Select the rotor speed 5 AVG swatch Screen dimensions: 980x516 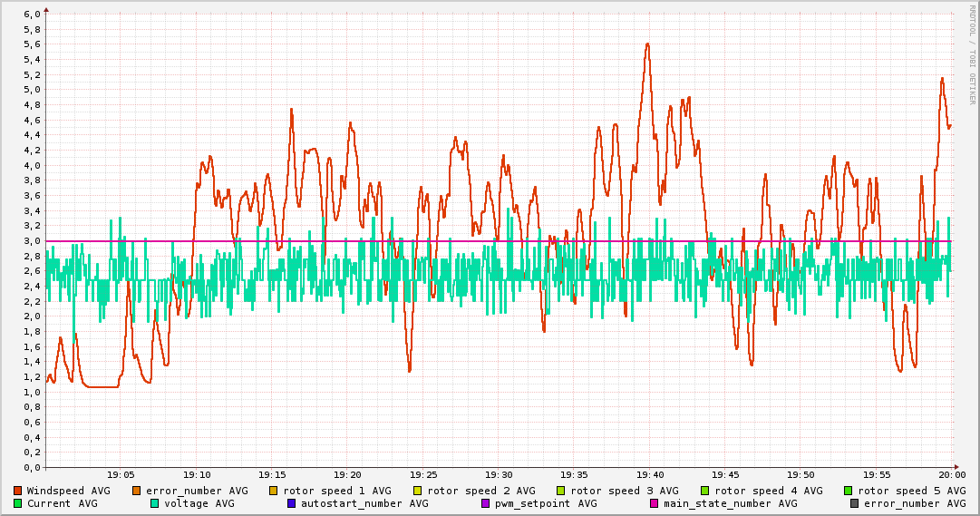pos(849,491)
